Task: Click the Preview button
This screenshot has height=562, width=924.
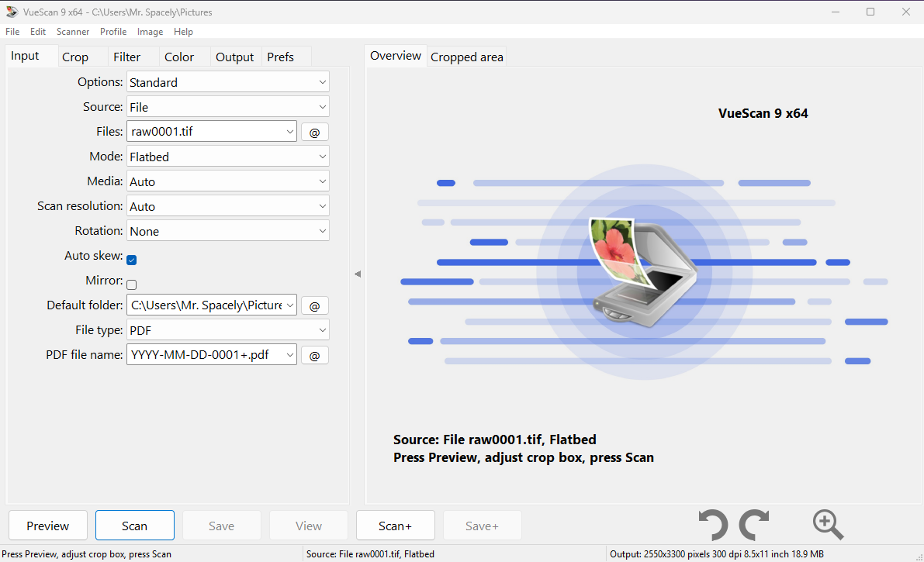Action: click(48, 526)
